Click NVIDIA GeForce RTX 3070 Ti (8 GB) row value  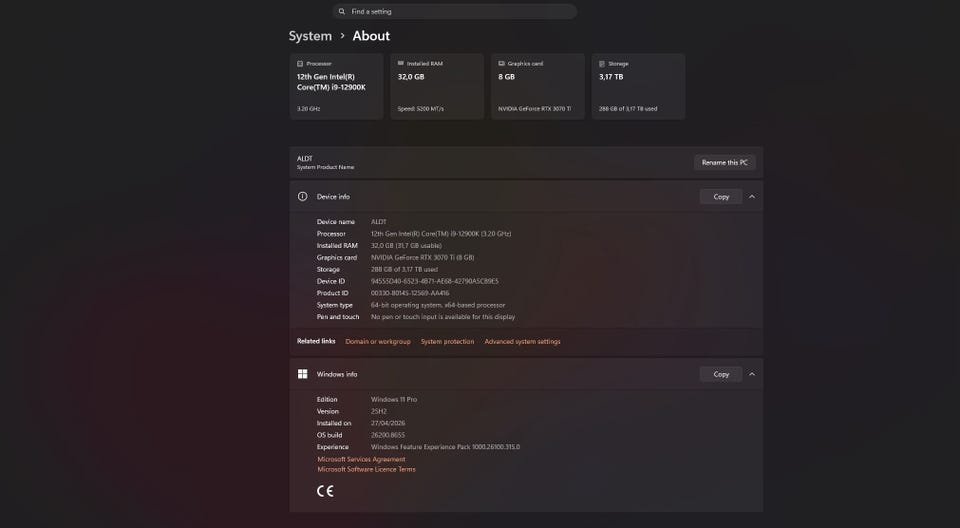(x=422, y=257)
